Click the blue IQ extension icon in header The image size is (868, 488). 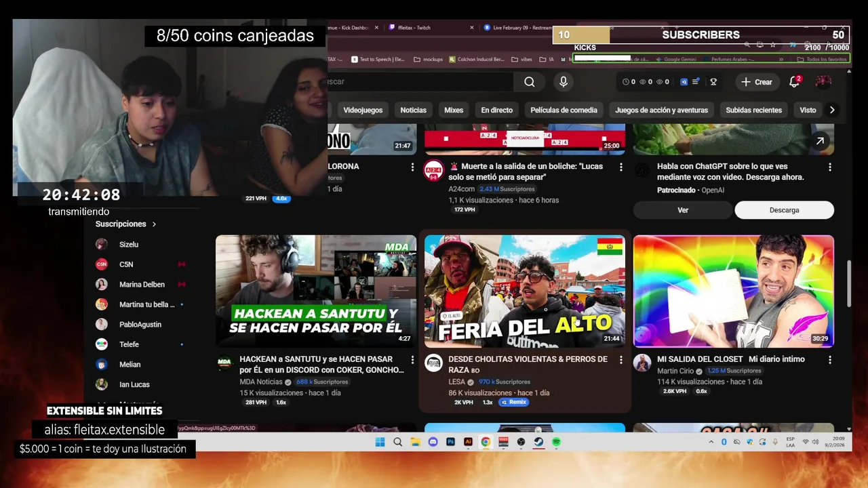(x=684, y=82)
